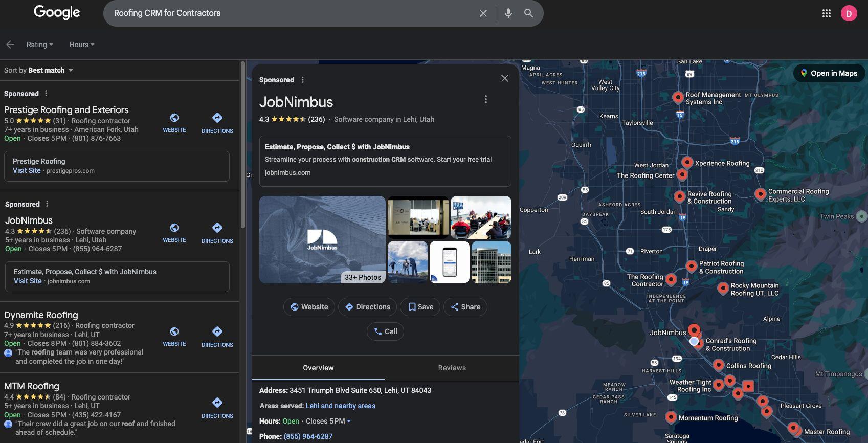Close the JobNimbus detail panel
This screenshot has height=443, width=868.
click(505, 78)
